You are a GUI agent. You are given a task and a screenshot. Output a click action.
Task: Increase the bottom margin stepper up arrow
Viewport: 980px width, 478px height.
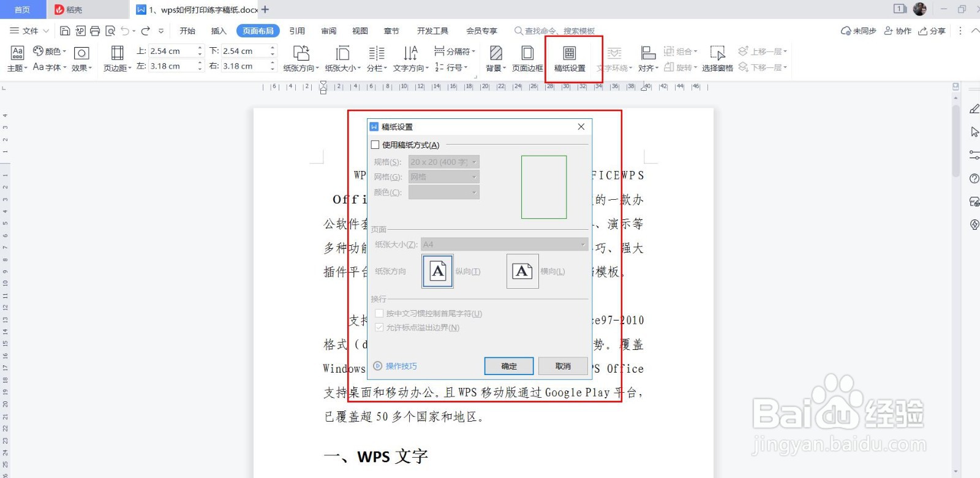tap(273, 47)
